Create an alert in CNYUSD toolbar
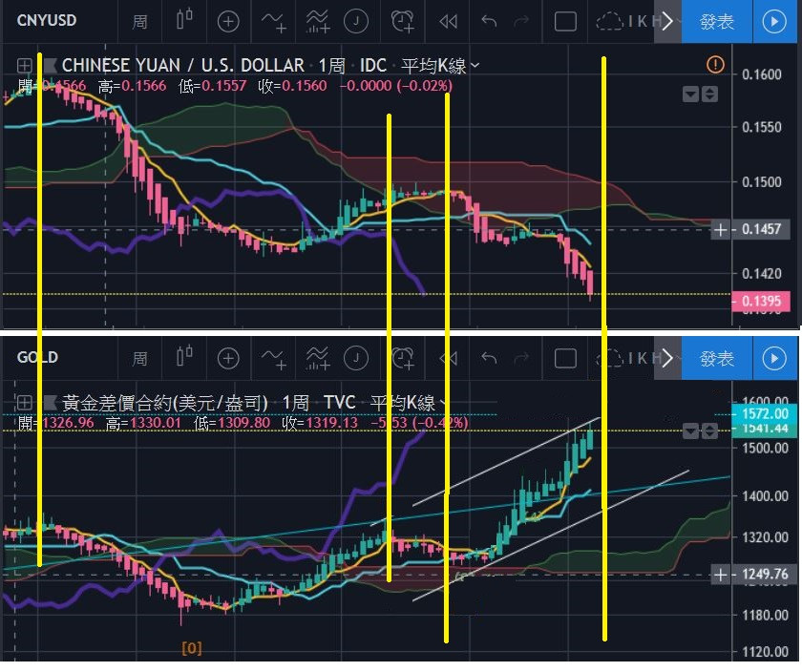Image resolution: width=802 pixels, height=672 pixels. pyautogui.click(x=403, y=22)
